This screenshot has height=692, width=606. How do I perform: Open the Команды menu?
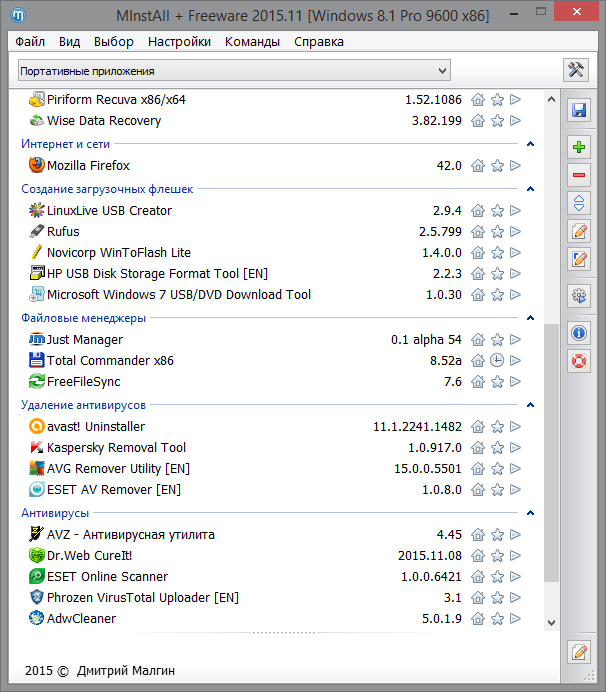click(x=252, y=41)
